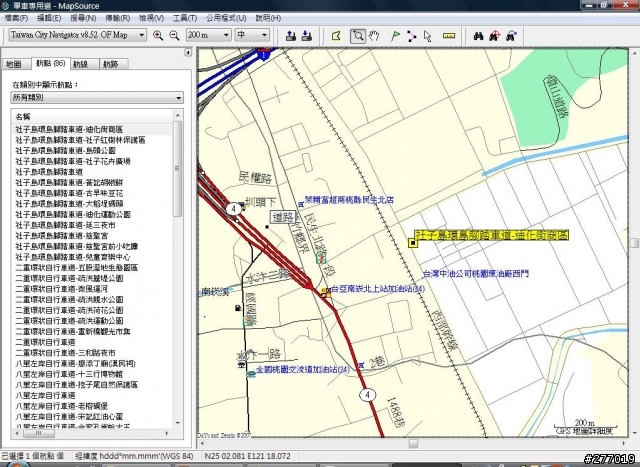
Task: Click the receive from device icon
Action: click(x=307, y=36)
